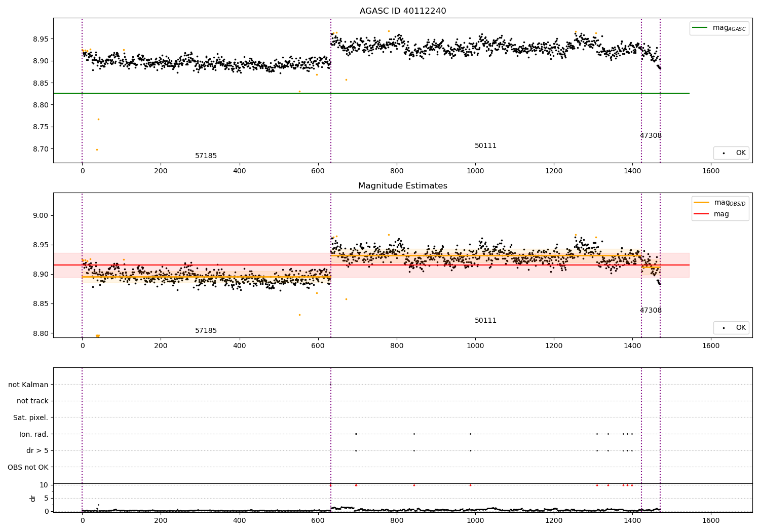Select the Magnitude Estimates subplot title
The width and height of the screenshot is (760, 532).
click(403, 186)
